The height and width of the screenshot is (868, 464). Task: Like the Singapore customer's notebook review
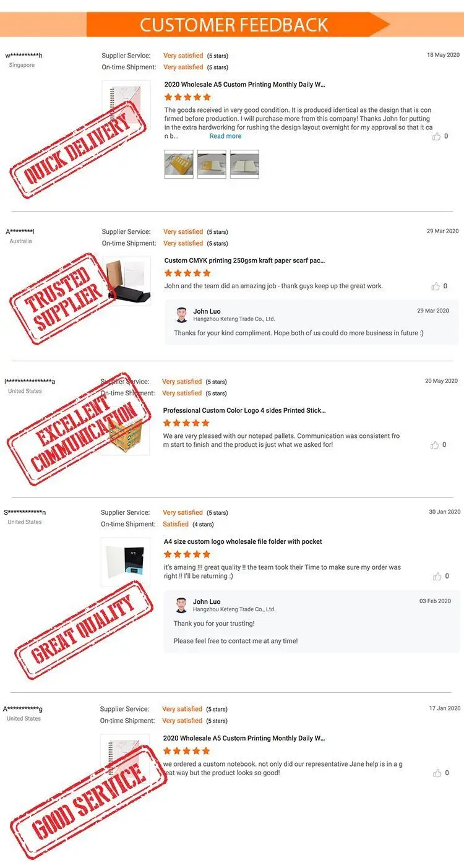click(437, 136)
